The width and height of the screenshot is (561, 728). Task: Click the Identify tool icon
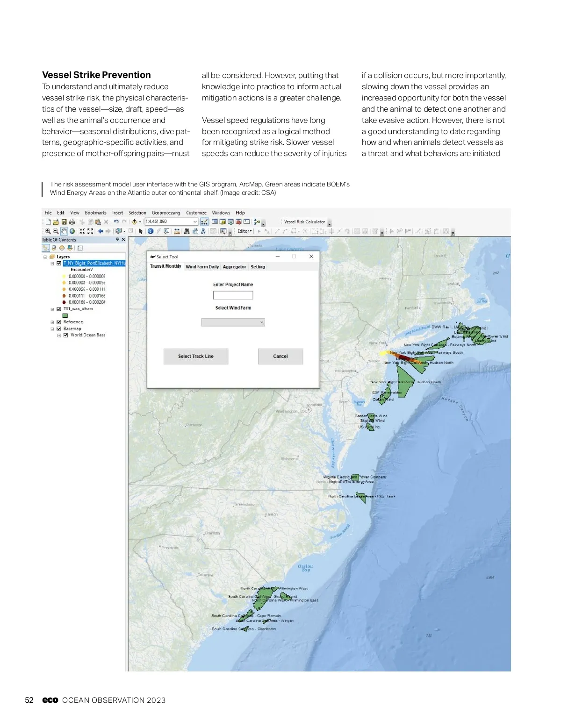[x=151, y=231]
